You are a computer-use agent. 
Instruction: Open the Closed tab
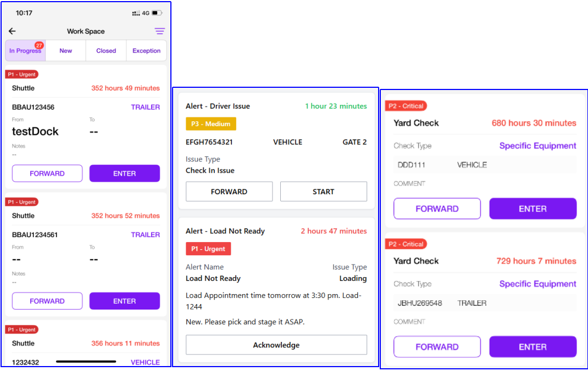coord(106,50)
